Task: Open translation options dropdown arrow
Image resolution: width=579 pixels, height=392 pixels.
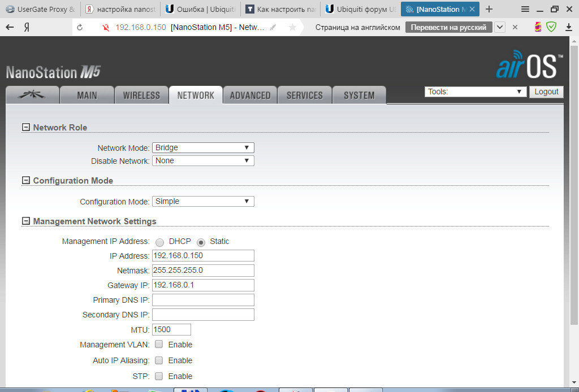Action: [x=500, y=27]
